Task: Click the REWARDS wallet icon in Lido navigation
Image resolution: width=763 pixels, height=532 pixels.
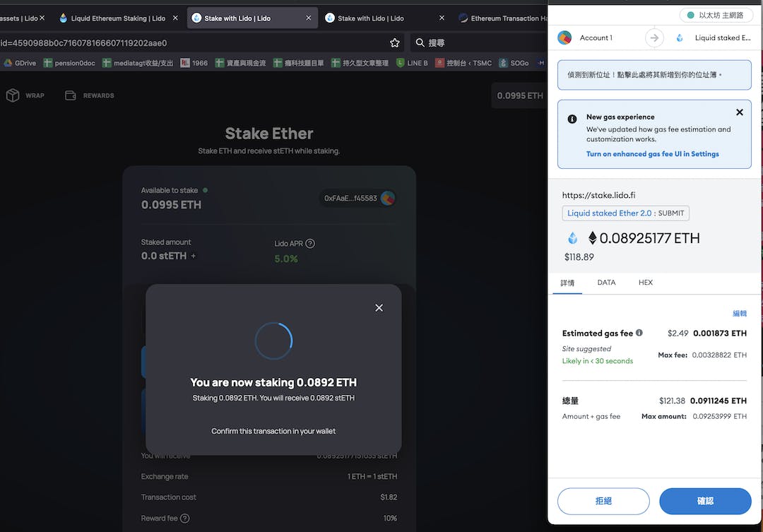Action: [71, 95]
